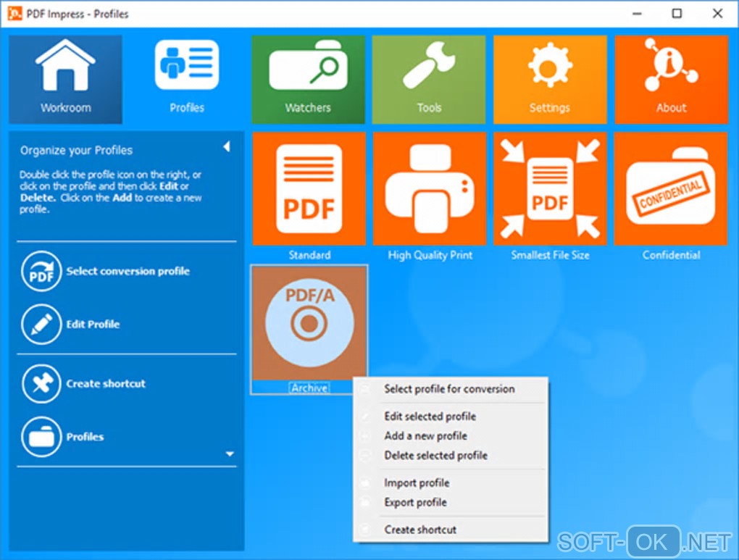The height and width of the screenshot is (560, 739).
Task: Open the About info tile
Action: tap(671, 79)
